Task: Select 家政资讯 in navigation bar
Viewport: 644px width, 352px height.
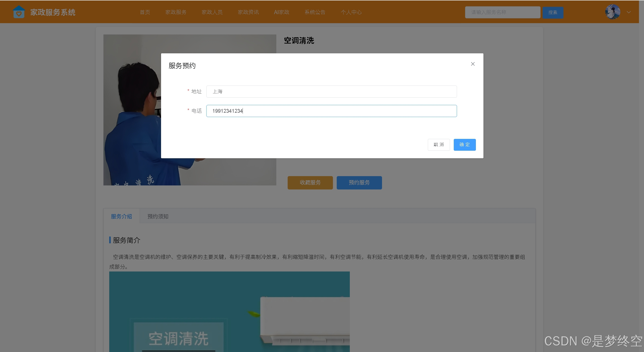Action: [x=248, y=12]
